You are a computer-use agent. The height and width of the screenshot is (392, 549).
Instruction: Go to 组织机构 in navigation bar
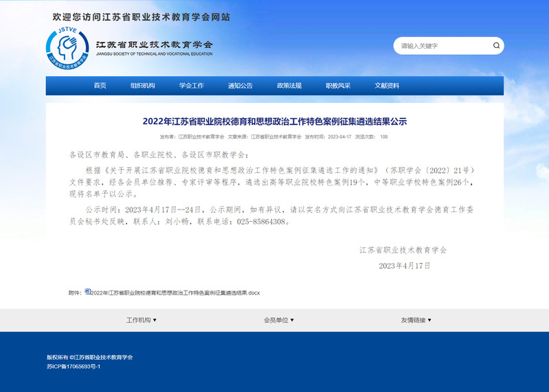point(143,86)
